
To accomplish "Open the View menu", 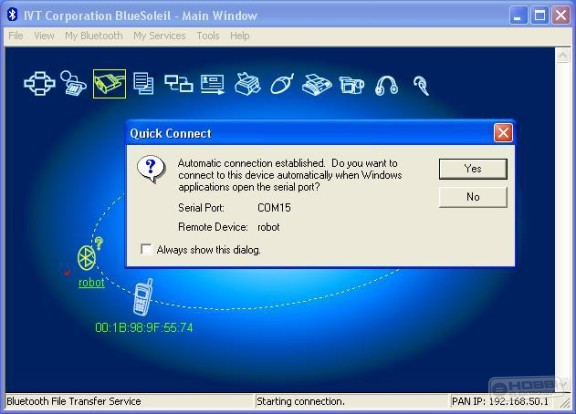I will pos(44,36).
